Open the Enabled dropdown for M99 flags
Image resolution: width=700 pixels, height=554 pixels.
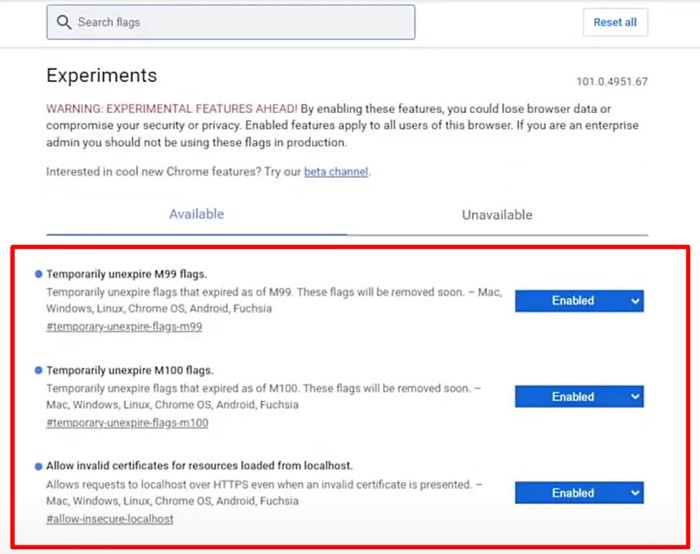579,301
